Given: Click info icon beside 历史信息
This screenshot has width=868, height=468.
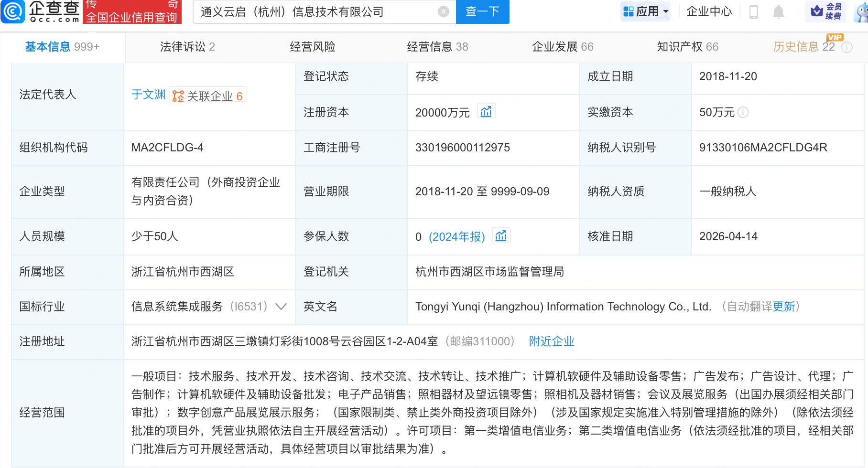Looking at the screenshot, I should 848,47.
